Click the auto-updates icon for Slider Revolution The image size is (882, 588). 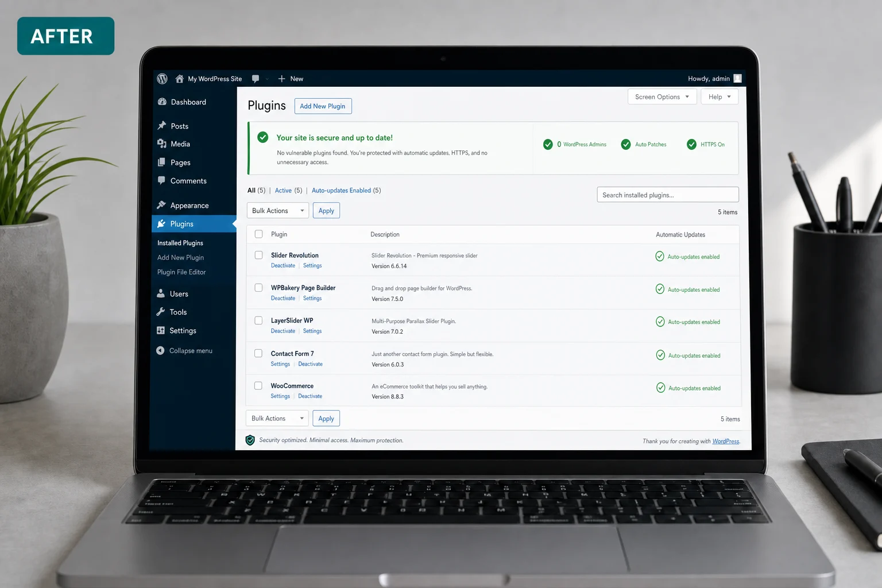click(x=660, y=256)
